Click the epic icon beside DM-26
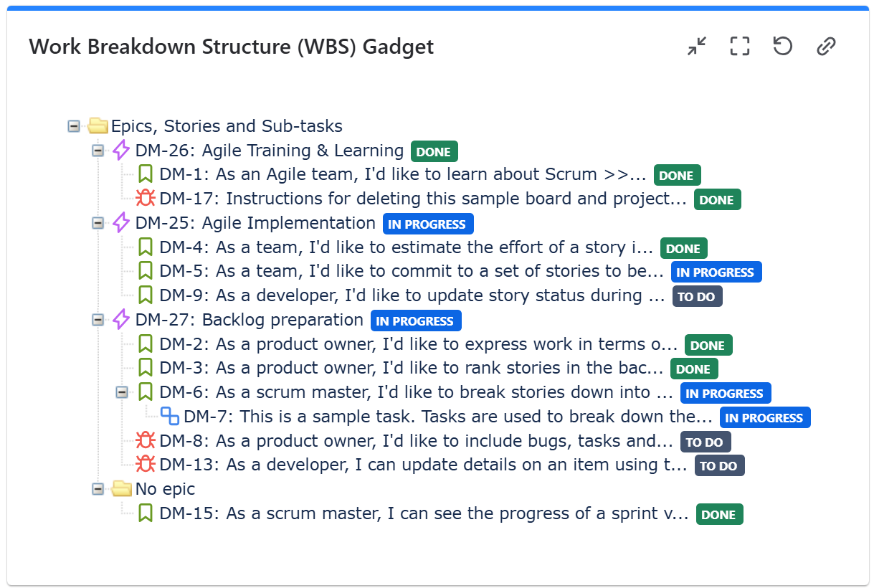Screen dimensions: 874x588 point(120,151)
